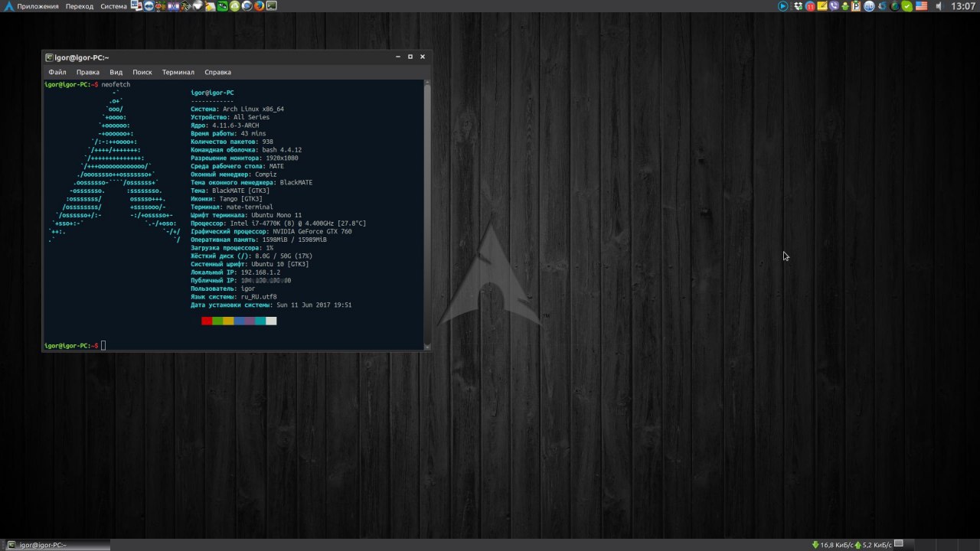Click the line 'Локальный IP: 192.168.1.2'

tap(235, 272)
